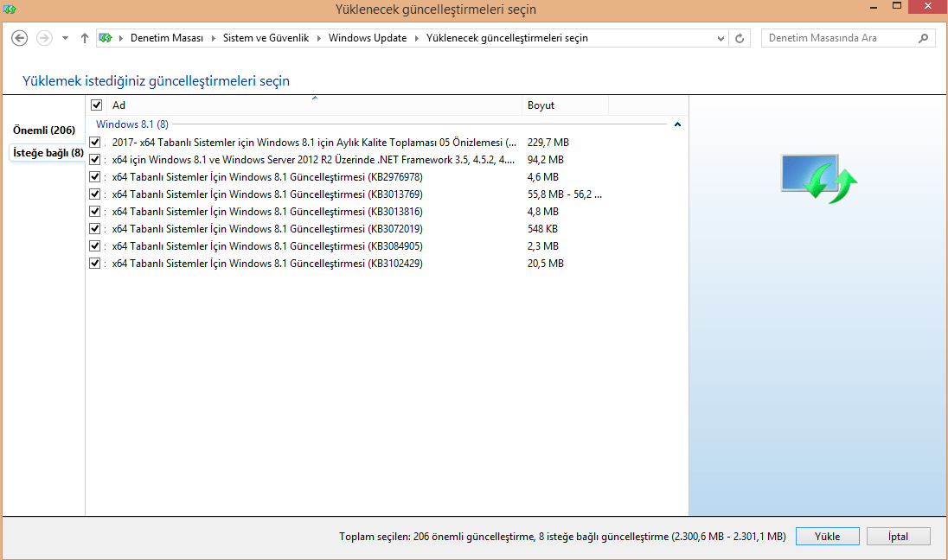This screenshot has width=948, height=560.
Task: Click the 20,5 MB size value
Action: tap(545, 264)
